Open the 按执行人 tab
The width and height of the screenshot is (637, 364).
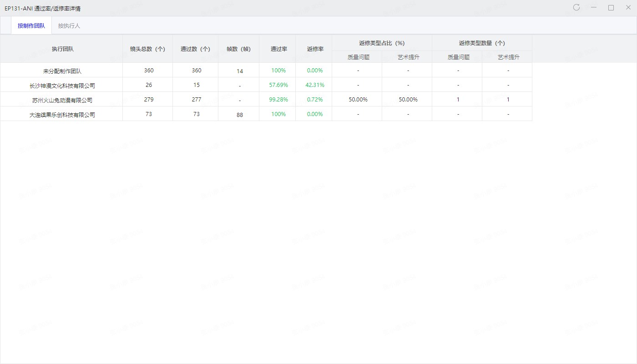69,25
